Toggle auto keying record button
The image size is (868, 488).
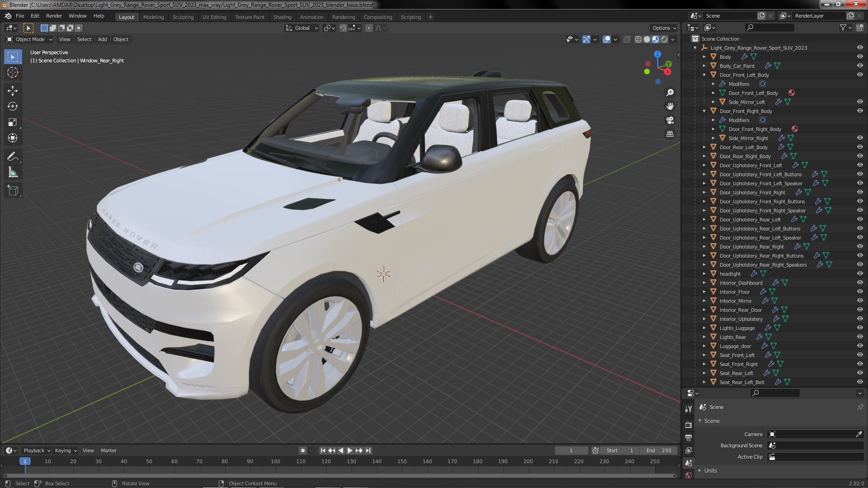[303, 450]
